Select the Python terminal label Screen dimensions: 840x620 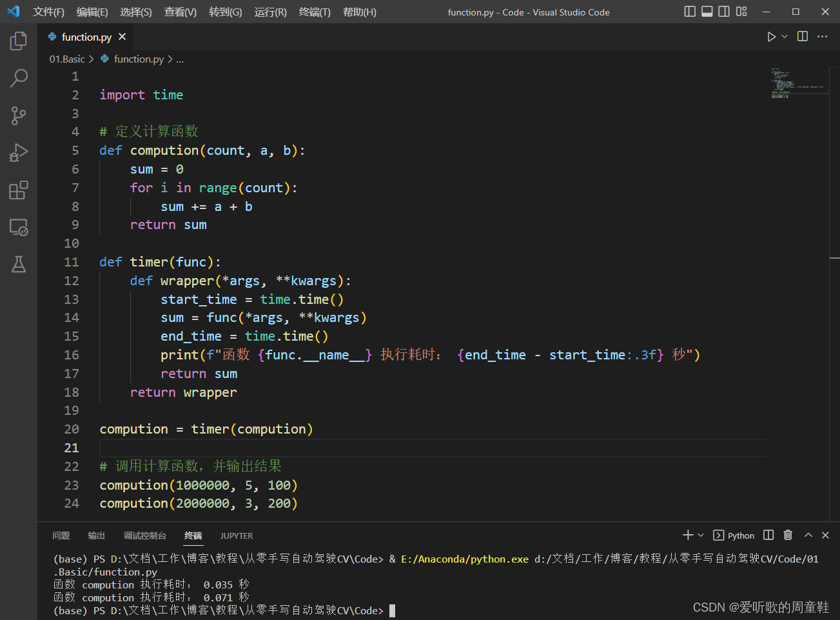click(734, 535)
